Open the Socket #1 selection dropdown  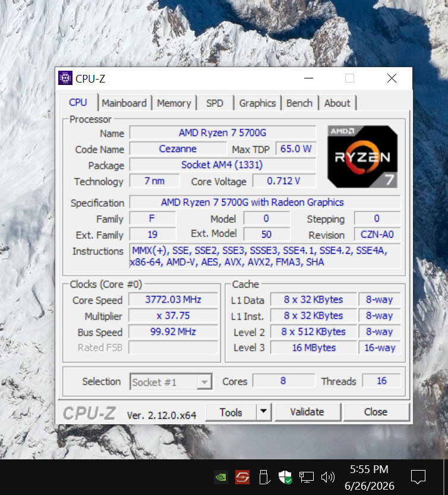pyautogui.click(x=171, y=382)
